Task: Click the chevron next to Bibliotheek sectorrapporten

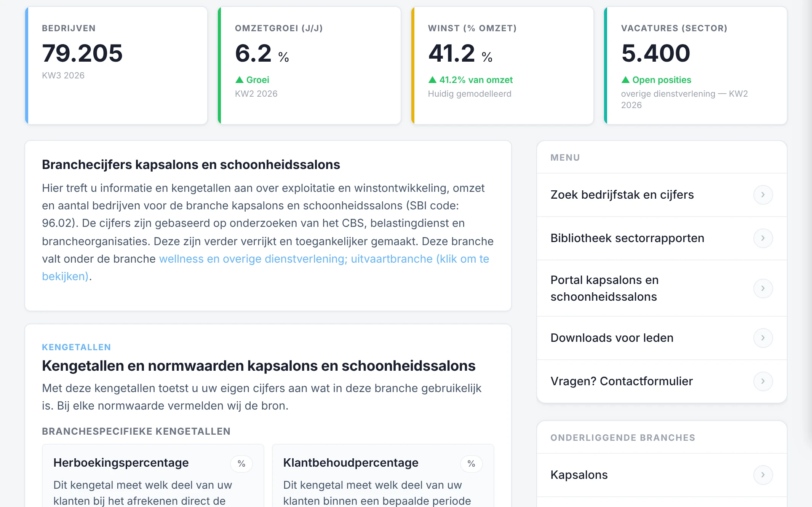Action: (x=763, y=238)
